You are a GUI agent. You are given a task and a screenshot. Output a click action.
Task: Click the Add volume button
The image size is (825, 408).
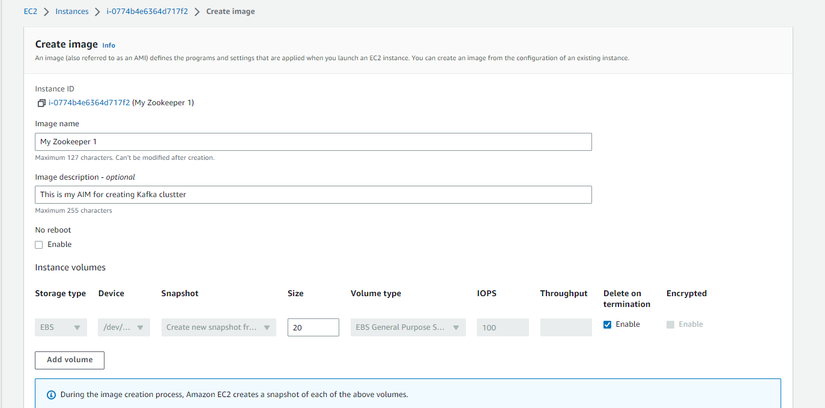(69, 360)
